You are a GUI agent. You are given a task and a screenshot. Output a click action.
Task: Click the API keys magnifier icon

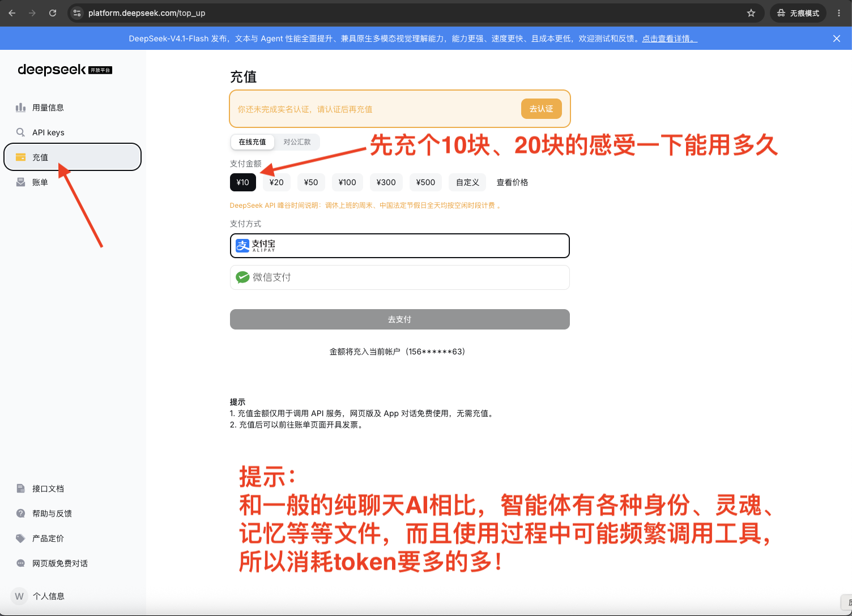(21, 132)
